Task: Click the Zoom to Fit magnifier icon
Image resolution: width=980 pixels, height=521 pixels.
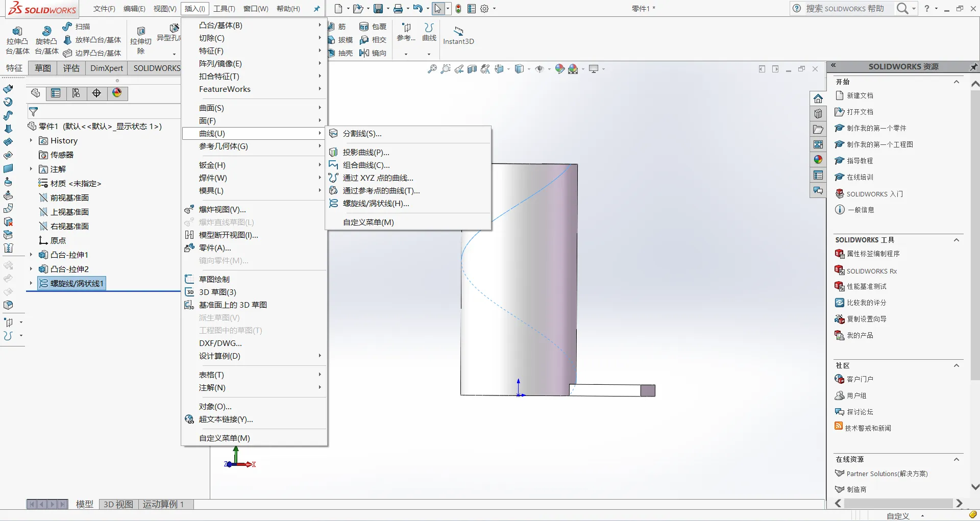Action: pos(432,69)
